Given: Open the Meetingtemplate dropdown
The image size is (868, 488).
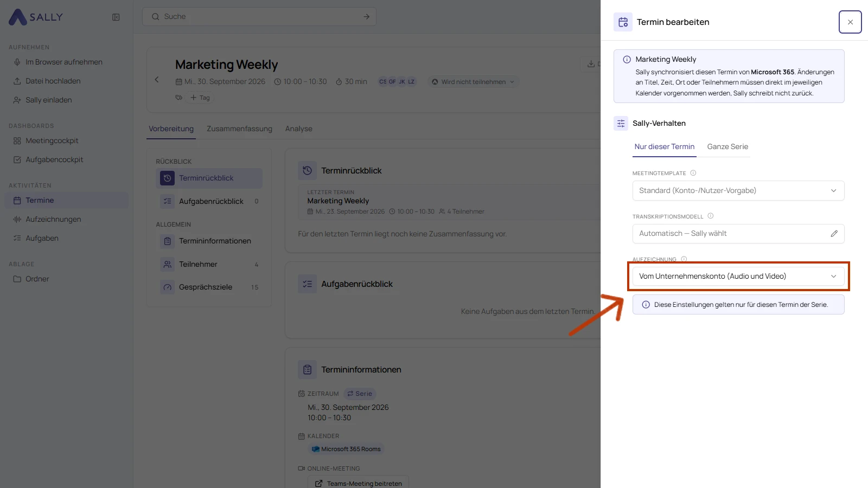Looking at the screenshot, I should click(738, 191).
